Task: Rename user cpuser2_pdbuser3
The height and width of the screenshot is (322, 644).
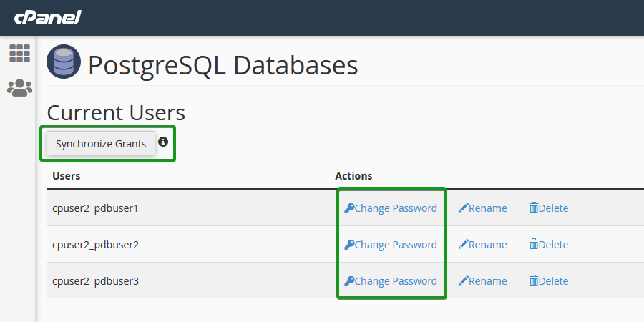Action: pos(482,281)
